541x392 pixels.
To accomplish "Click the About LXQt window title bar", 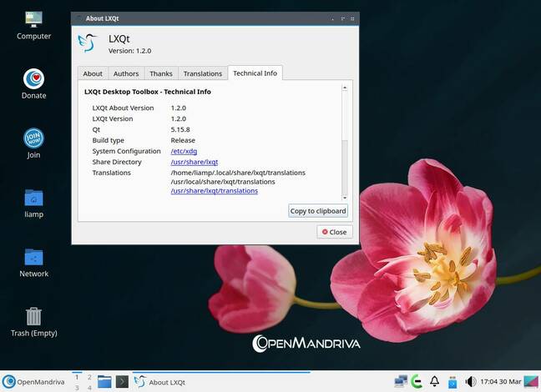I will coord(215,18).
